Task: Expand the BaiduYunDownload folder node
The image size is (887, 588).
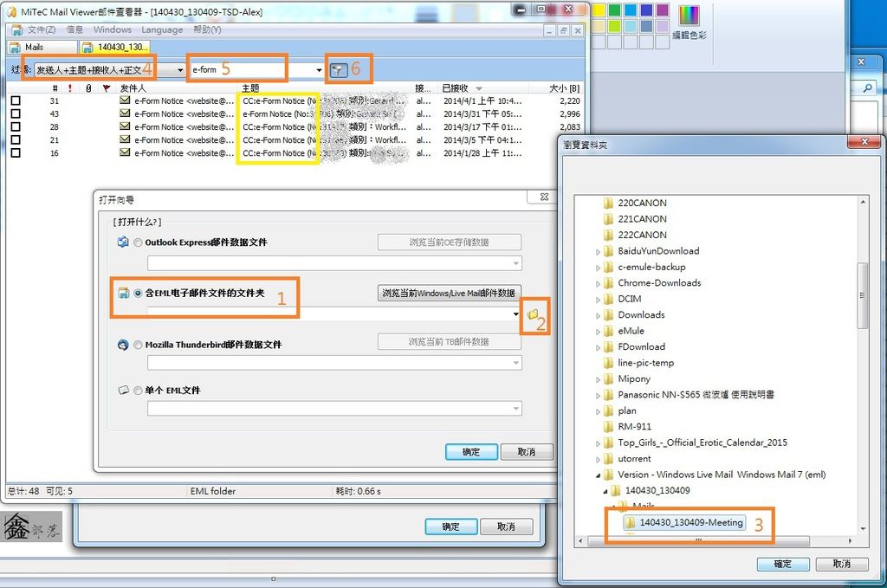Action: point(598,252)
